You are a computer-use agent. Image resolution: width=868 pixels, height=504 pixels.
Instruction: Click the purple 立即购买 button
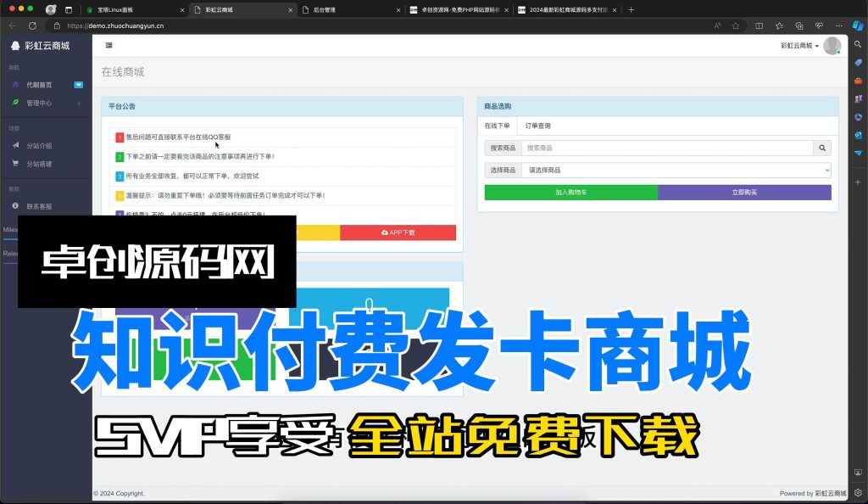[744, 193]
